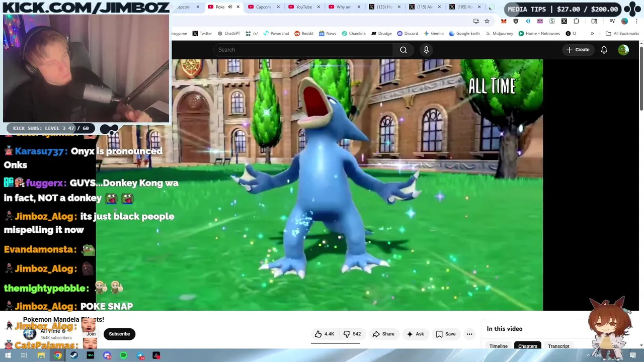Open the Home – Netmovies bookmark
Viewport: 644px width, 362px height.
(x=539, y=34)
